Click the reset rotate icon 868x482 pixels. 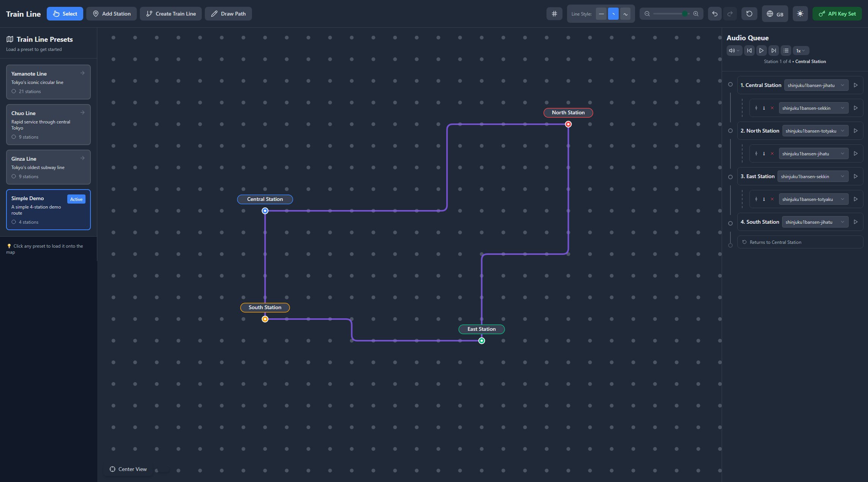[x=749, y=14]
